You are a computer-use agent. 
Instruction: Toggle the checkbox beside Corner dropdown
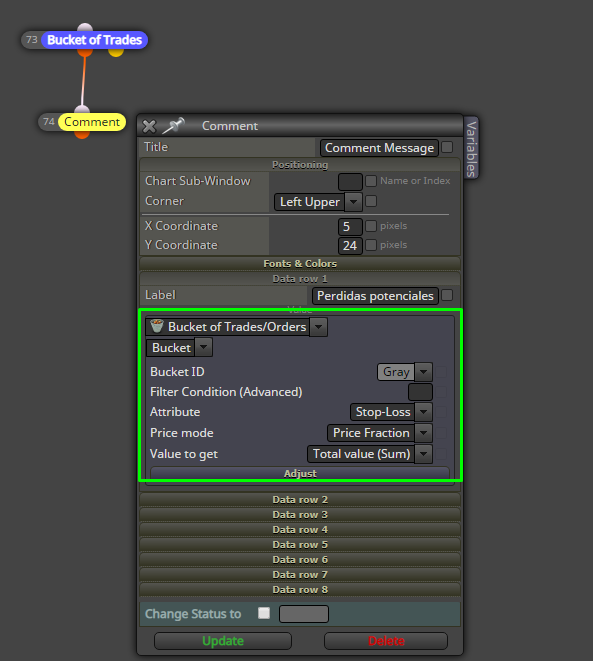pos(371,201)
